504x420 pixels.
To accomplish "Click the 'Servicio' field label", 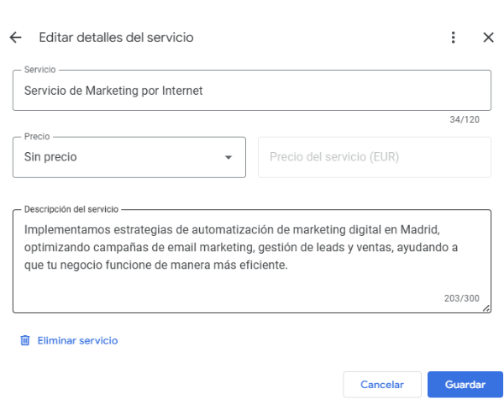I will click(39, 70).
